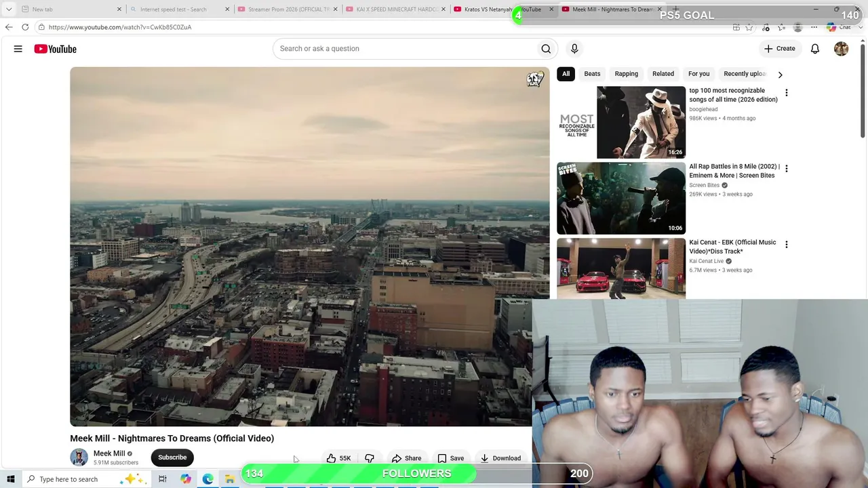
Task: Open options for the Kai Cenat EBK video
Action: tap(787, 244)
